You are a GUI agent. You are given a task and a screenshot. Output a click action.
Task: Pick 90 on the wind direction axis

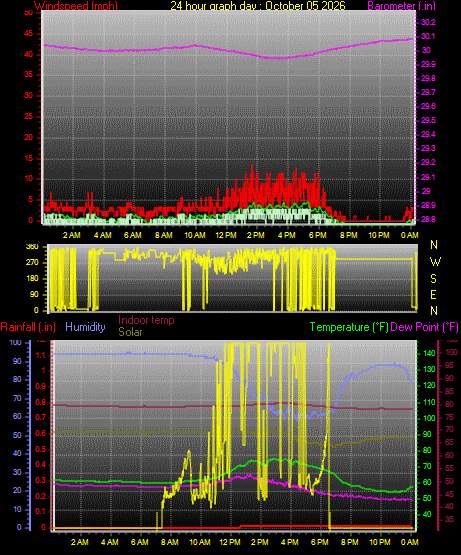click(34, 294)
